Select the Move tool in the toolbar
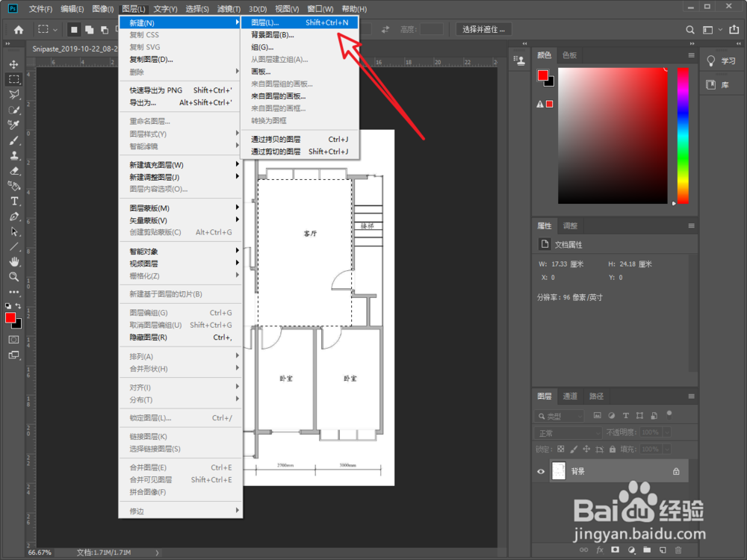 pyautogui.click(x=13, y=64)
